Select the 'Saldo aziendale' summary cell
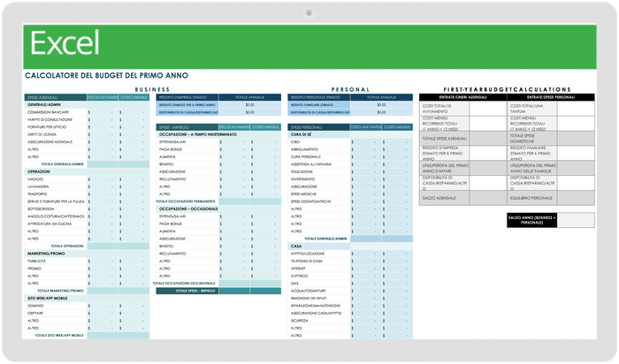 pos(444,198)
